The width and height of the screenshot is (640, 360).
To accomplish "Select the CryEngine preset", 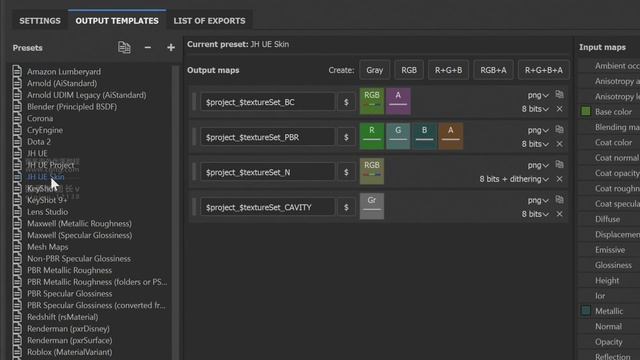I will [45, 130].
